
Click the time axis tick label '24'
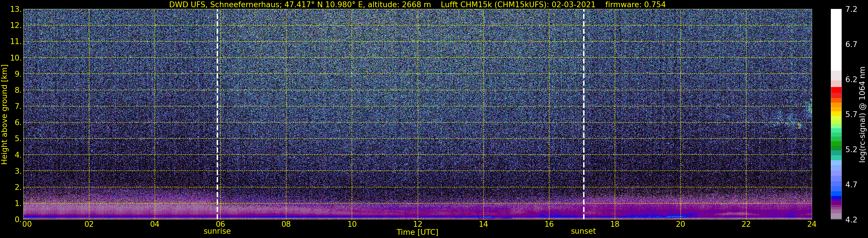812,224
